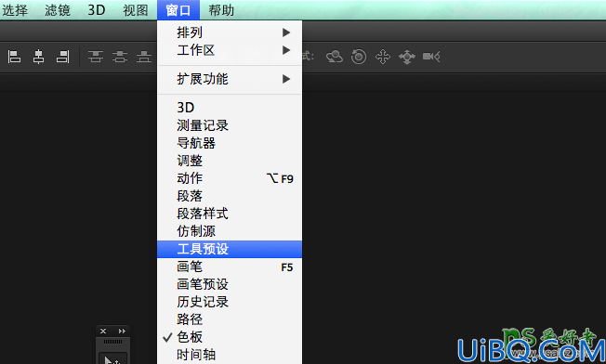The image size is (606, 364).
Task: Select the 3D roll object icon
Action: pyautogui.click(x=359, y=57)
